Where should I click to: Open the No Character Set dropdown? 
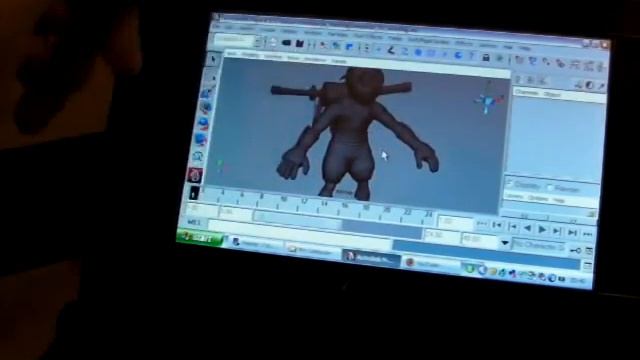pos(538,246)
